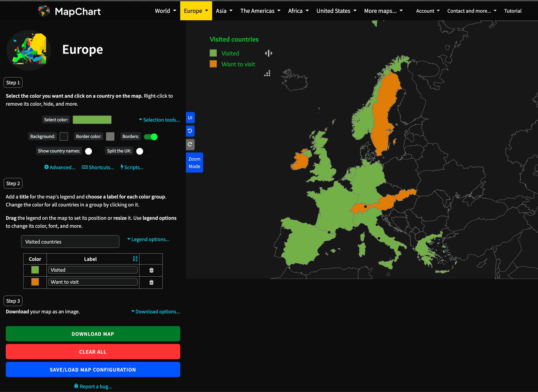Viewport: 538px width, 392px height.
Task: Expand Legend options
Action: tap(148, 239)
